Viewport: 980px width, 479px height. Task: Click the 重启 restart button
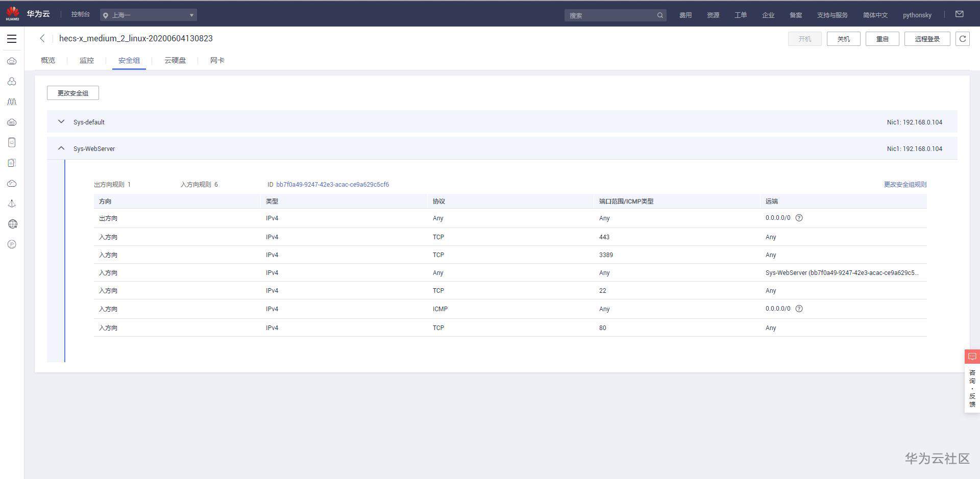tap(883, 39)
